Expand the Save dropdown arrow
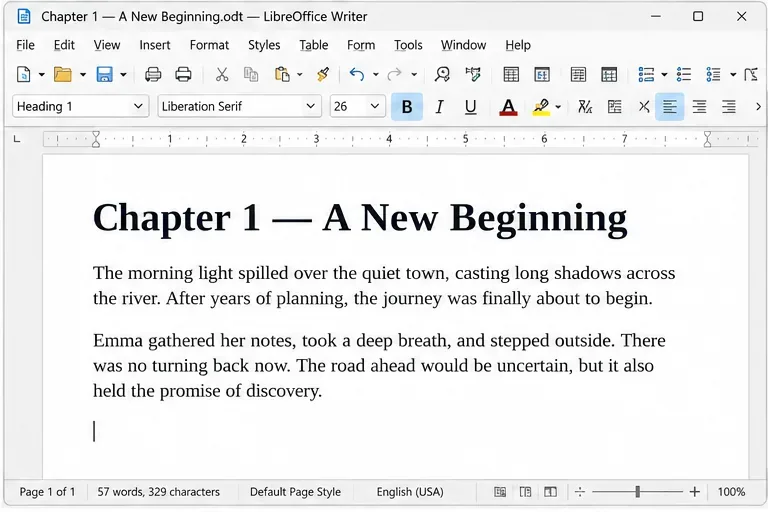Screen dimensions: 768x512 [x=123, y=74]
